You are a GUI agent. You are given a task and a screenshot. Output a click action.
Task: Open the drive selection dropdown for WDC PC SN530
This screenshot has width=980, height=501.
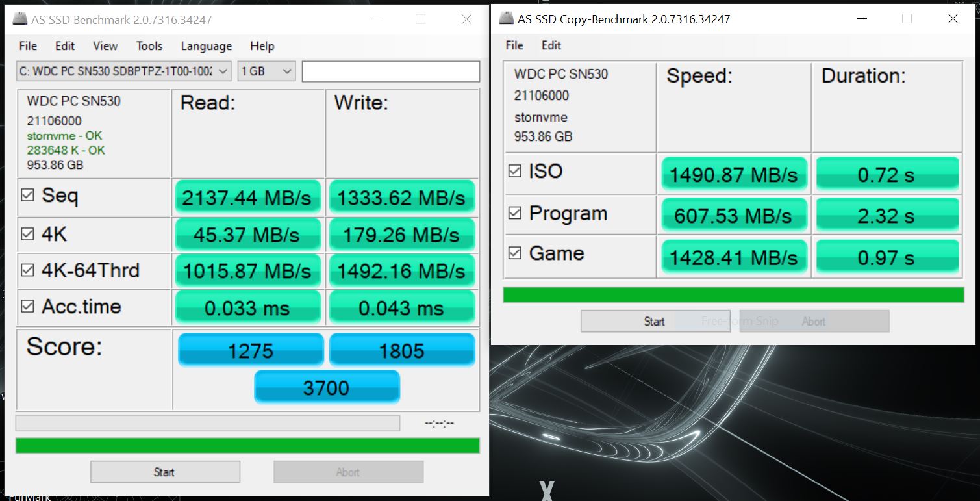(x=124, y=71)
